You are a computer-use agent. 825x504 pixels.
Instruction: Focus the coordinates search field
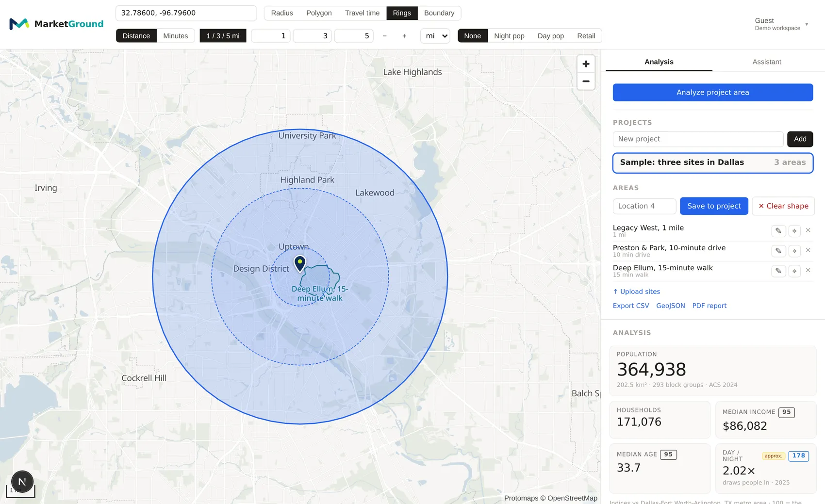tap(186, 13)
